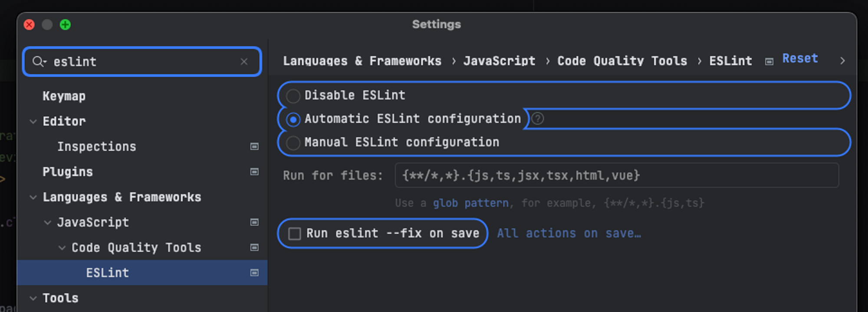Click project-level marker icon beside Code Quality Tools

254,247
